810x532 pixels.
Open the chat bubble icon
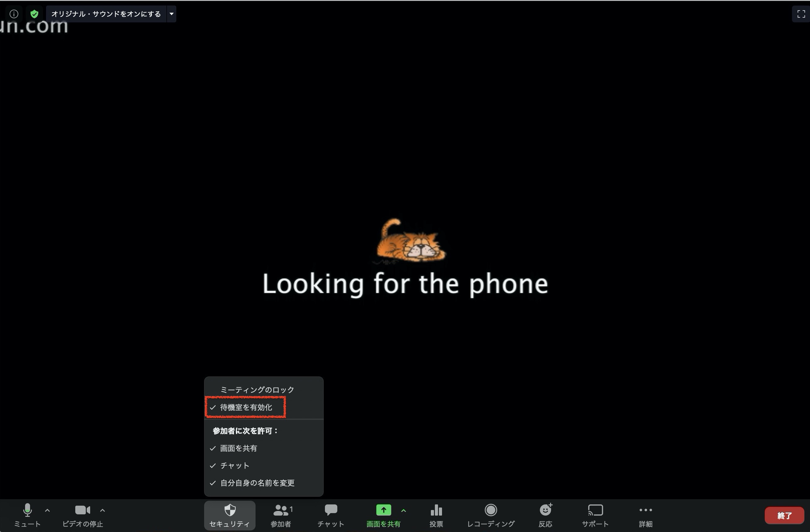tap(331, 510)
